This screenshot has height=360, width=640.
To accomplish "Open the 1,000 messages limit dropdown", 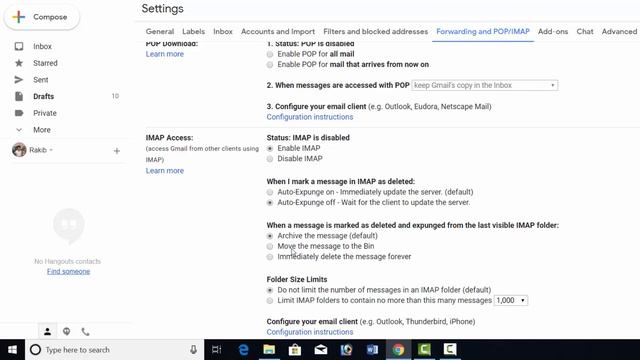I will 511,300.
